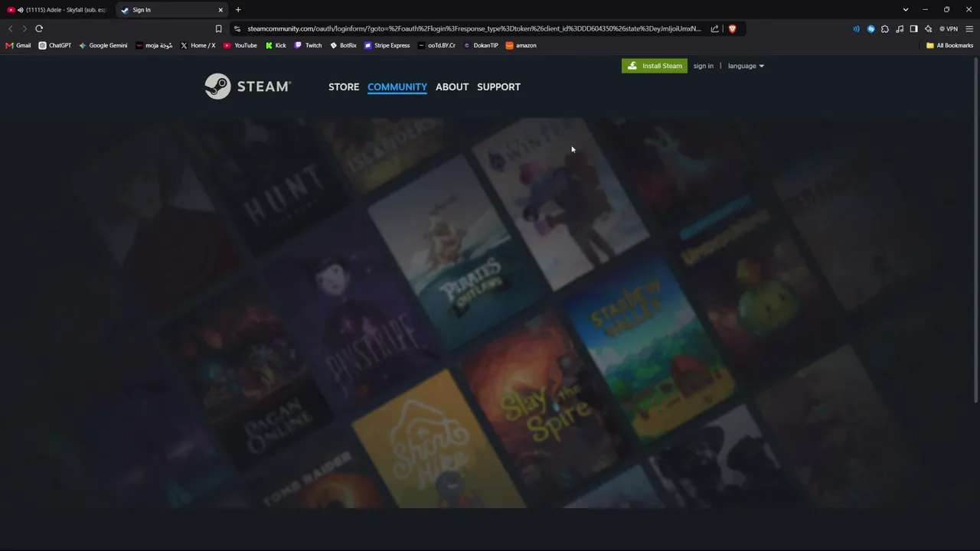Go forward to the next page

[x=24, y=28]
